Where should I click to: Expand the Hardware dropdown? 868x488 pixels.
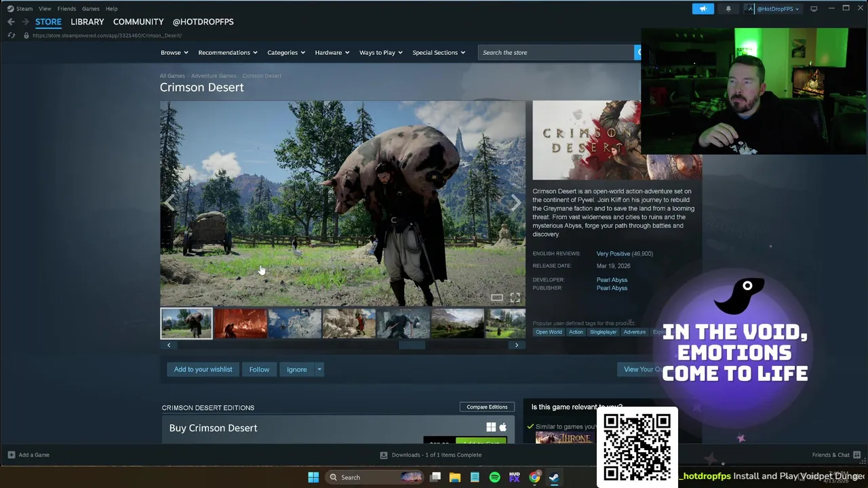click(332, 52)
